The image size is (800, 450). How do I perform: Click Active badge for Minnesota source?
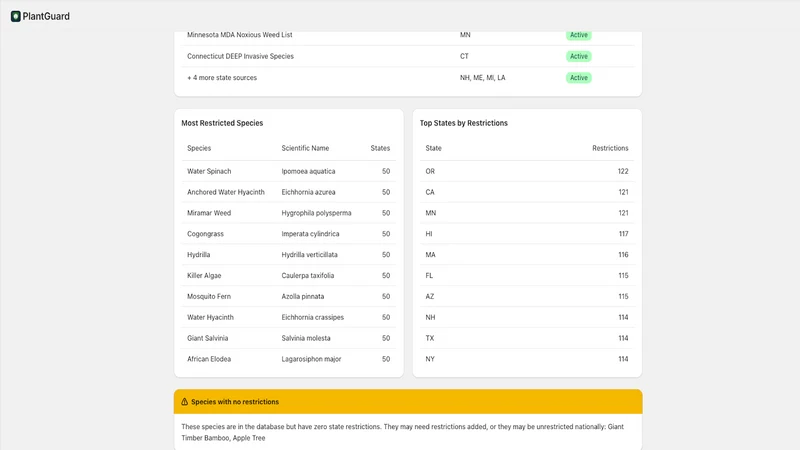[579, 35]
